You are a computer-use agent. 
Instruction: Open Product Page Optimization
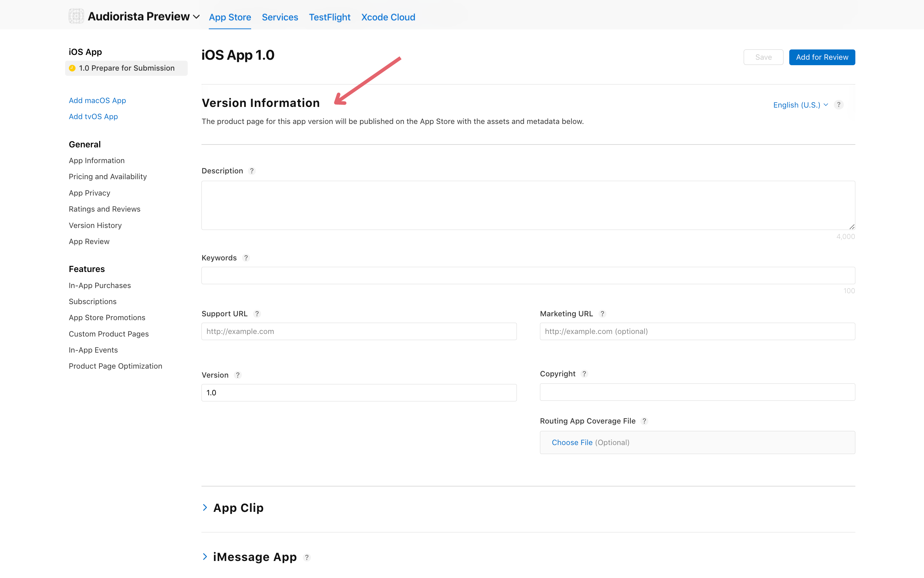(115, 366)
